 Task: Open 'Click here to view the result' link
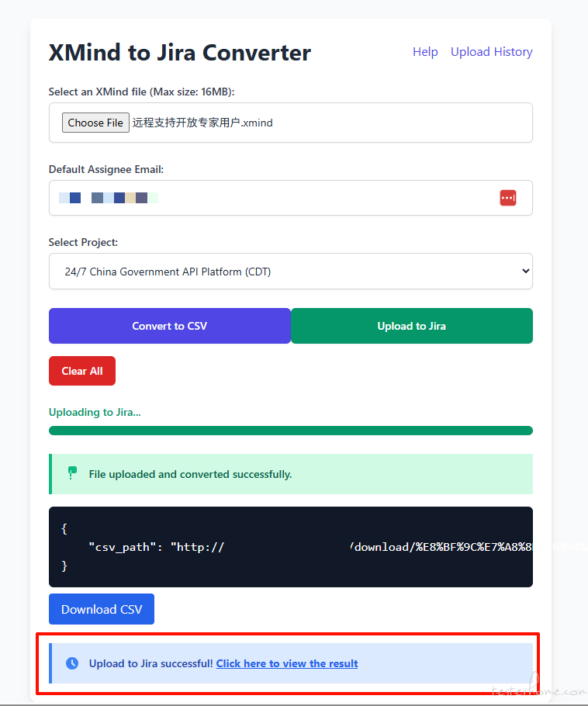click(x=287, y=663)
